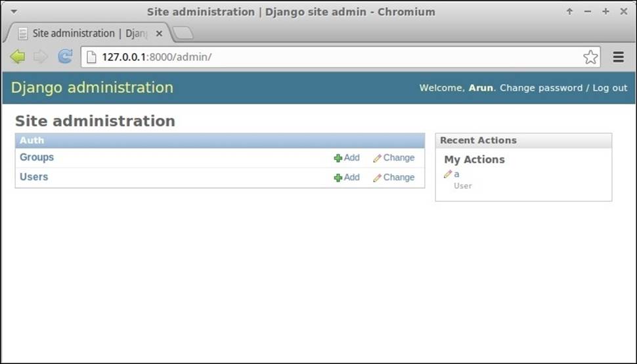This screenshot has width=637, height=364.
Task: Focus the URL address field
Action: tap(340, 57)
